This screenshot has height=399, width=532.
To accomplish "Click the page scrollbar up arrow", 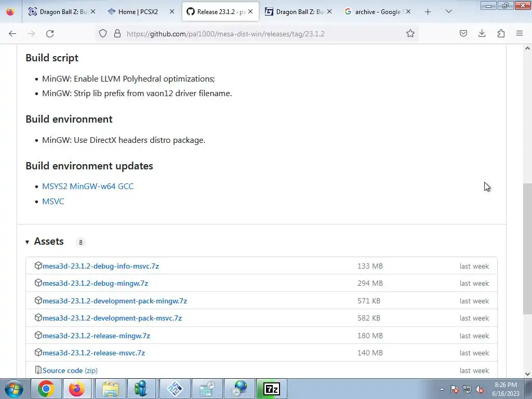I will 527,48.
